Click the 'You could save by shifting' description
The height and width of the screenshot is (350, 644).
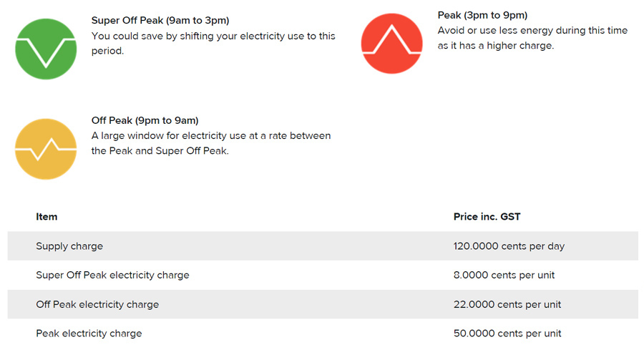213,44
